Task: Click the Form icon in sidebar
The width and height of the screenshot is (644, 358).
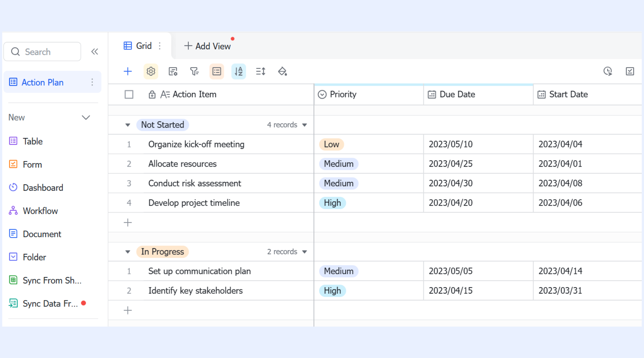Action: (x=13, y=164)
